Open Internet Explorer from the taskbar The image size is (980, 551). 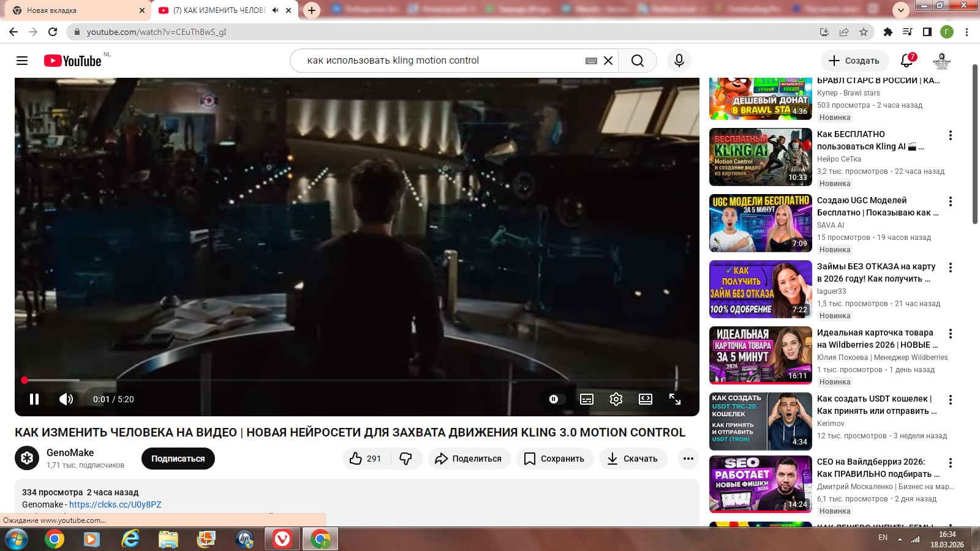coord(130,539)
